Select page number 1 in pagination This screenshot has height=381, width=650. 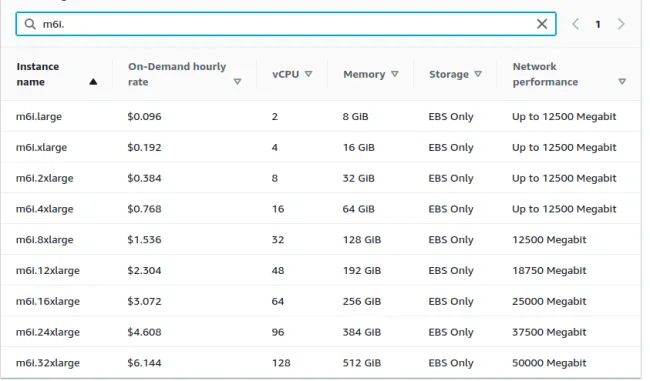click(x=598, y=24)
